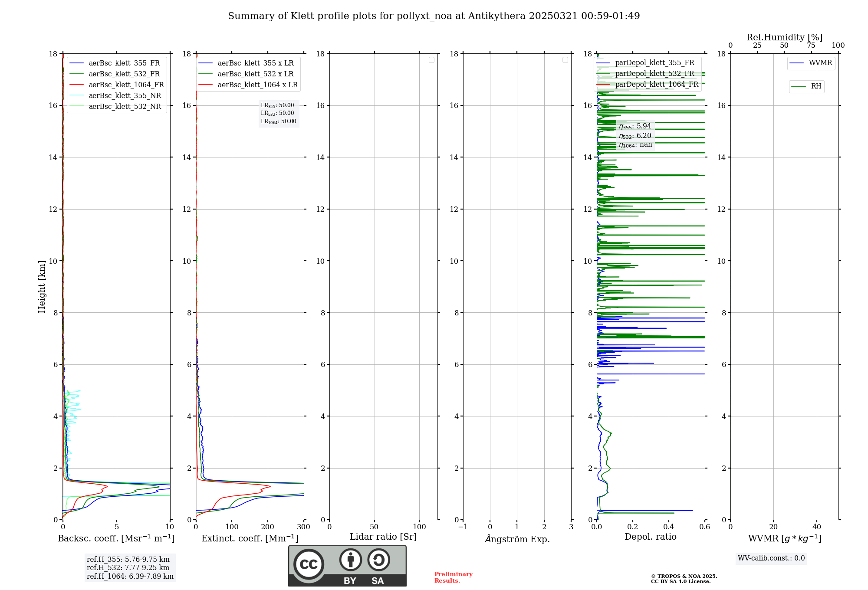
Task: Click the CC BY SA 4.0 License text
Action: 681,581
